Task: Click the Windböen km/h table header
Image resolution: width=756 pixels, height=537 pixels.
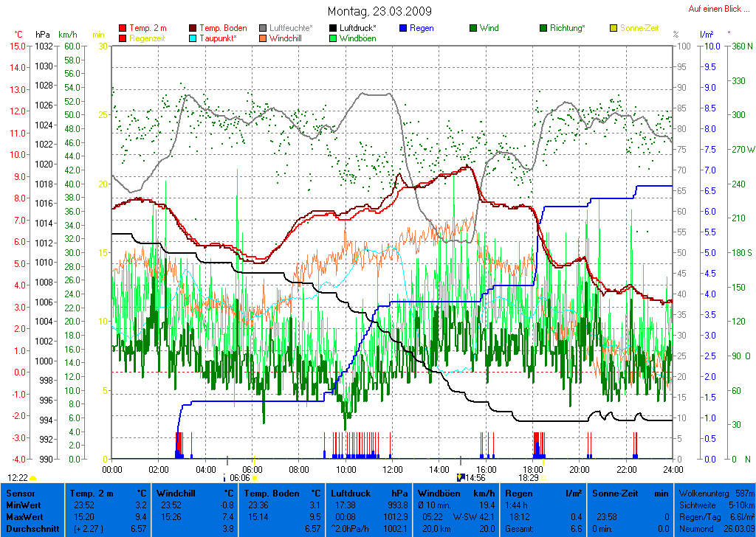Action: pyautogui.click(x=456, y=493)
